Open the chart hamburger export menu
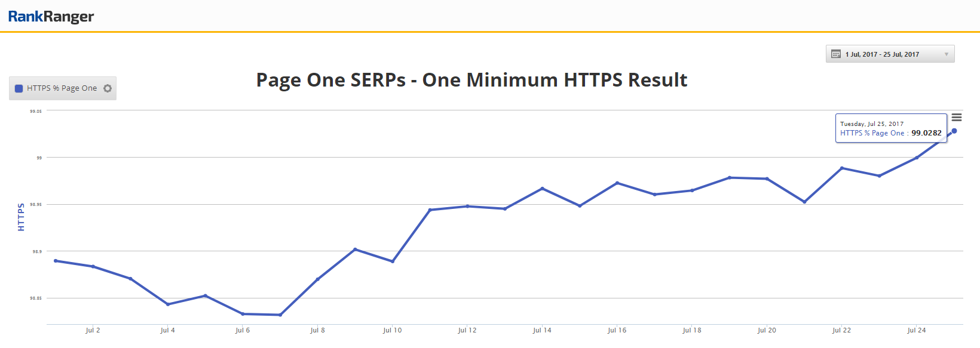This screenshot has height=348, width=980. [957, 118]
